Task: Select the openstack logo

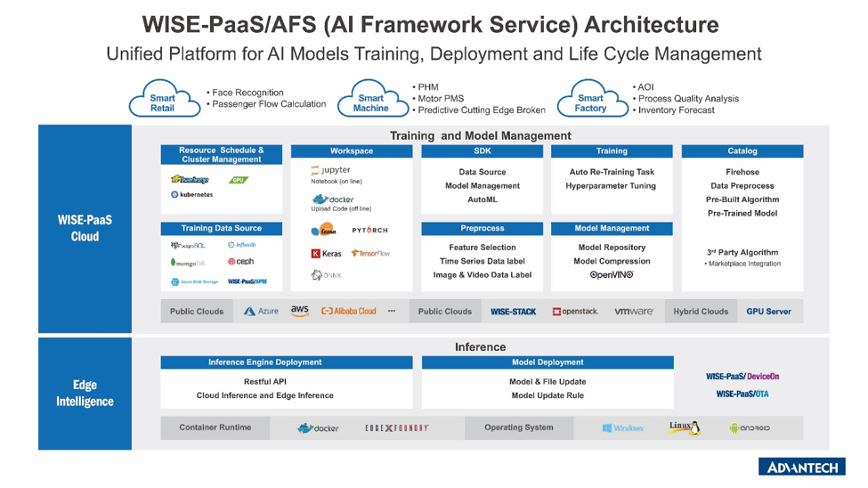Action: 575,312
